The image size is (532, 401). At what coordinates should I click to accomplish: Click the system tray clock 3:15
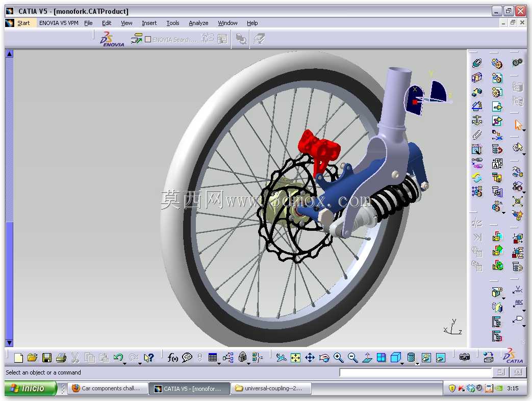tap(513, 388)
